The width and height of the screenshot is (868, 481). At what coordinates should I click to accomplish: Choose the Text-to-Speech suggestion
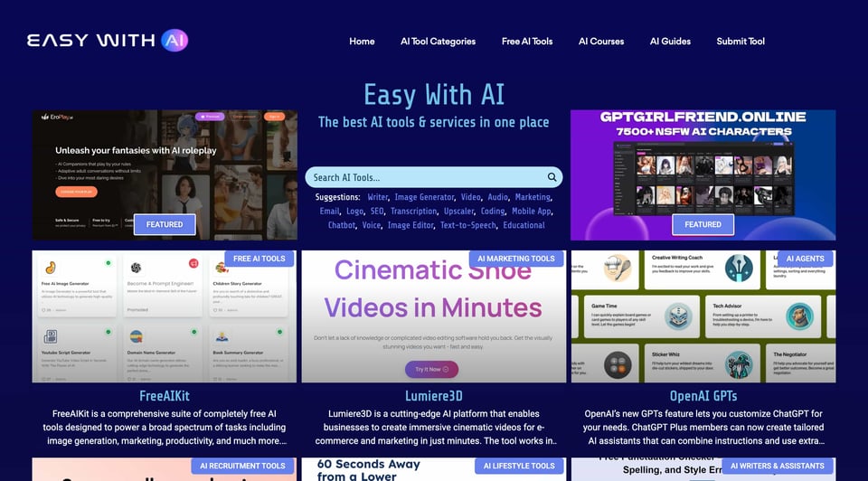click(x=468, y=225)
